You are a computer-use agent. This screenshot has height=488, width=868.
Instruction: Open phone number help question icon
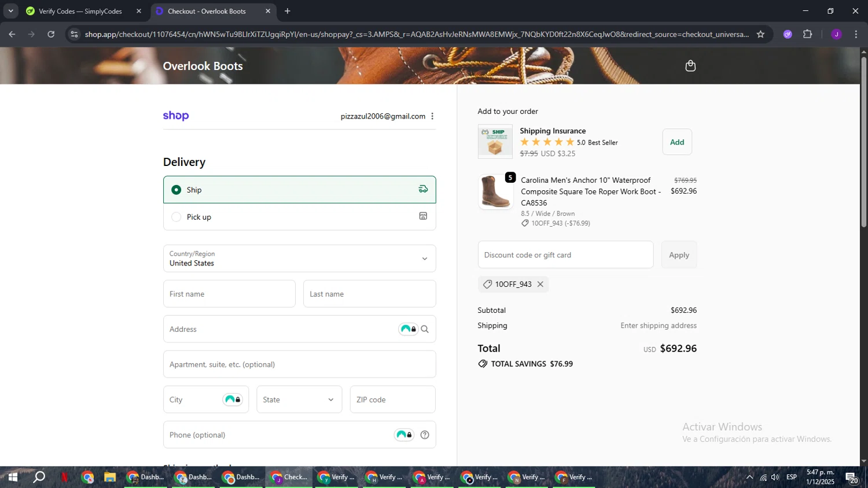click(425, 435)
